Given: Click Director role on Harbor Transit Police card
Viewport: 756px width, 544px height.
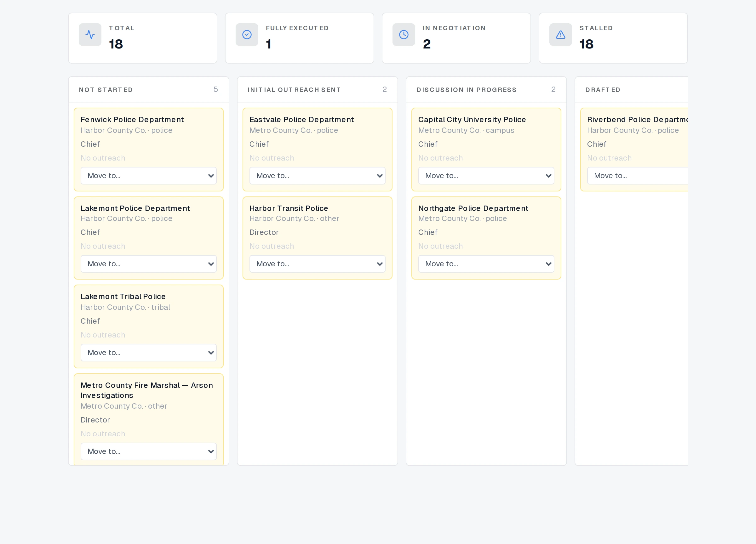Looking at the screenshot, I should [264, 232].
